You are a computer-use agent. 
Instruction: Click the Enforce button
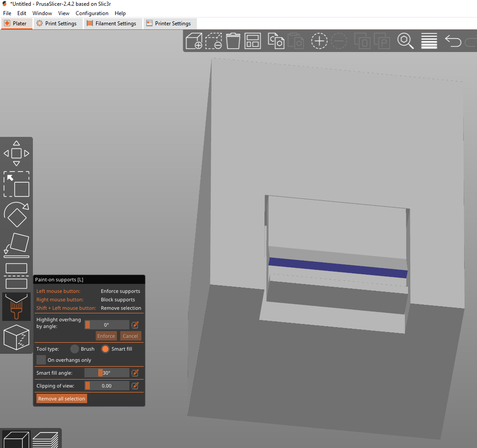(106, 336)
